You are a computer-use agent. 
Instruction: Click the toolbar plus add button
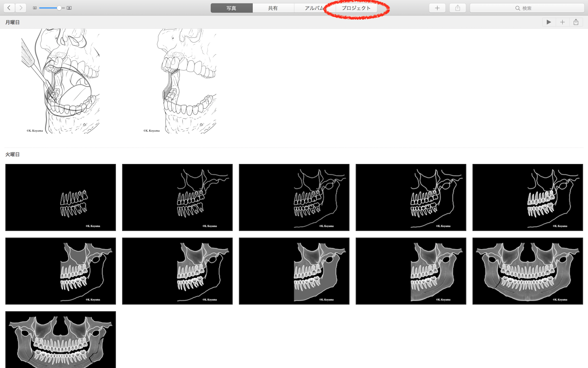click(x=437, y=8)
